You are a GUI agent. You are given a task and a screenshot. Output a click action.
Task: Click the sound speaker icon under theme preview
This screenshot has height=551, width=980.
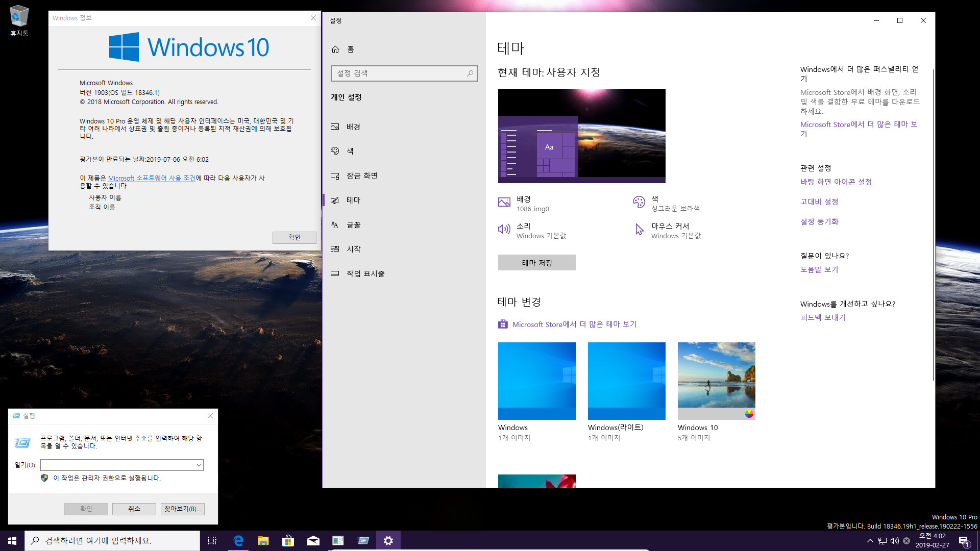tap(504, 230)
